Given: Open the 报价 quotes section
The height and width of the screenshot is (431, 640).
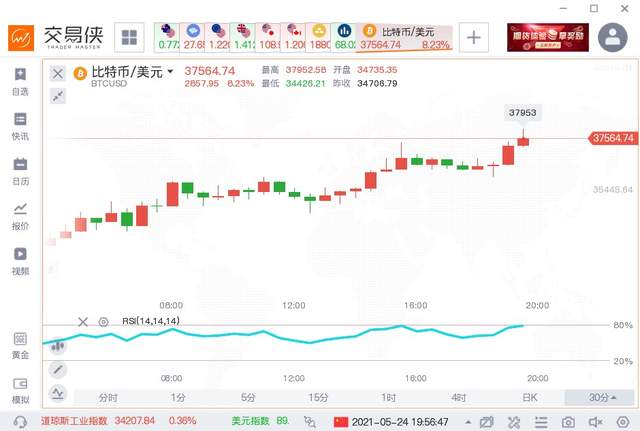Looking at the screenshot, I should click(20, 216).
